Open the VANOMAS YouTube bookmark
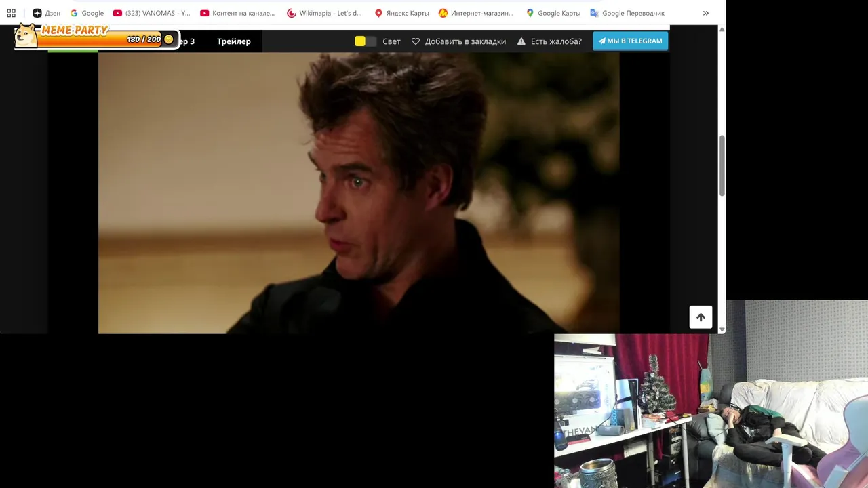 (152, 13)
